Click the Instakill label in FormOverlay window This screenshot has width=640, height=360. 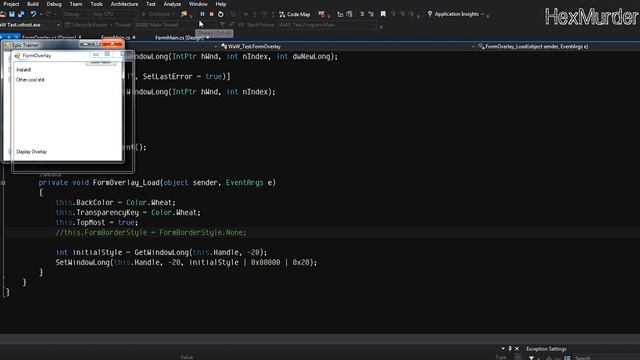[x=24, y=70]
